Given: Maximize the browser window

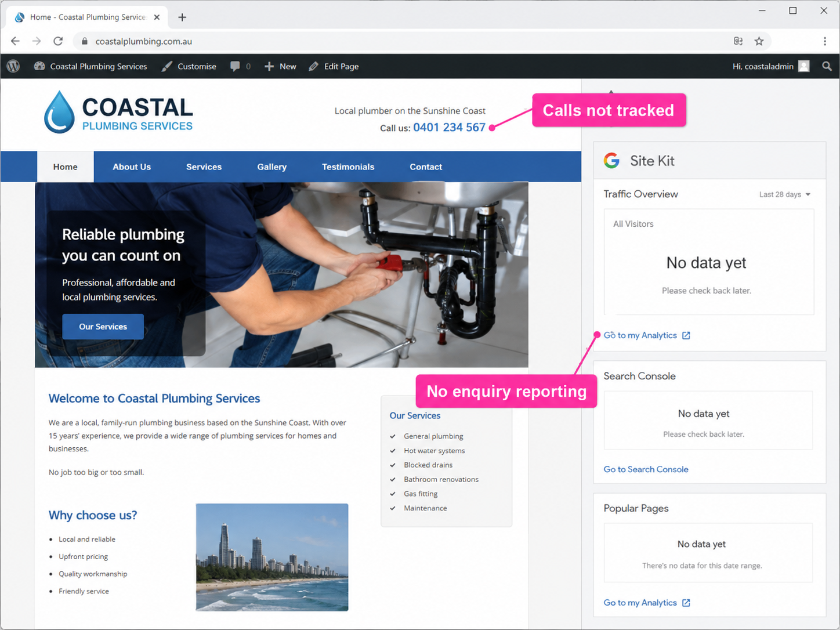Looking at the screenshot, I should click(793, 10).
